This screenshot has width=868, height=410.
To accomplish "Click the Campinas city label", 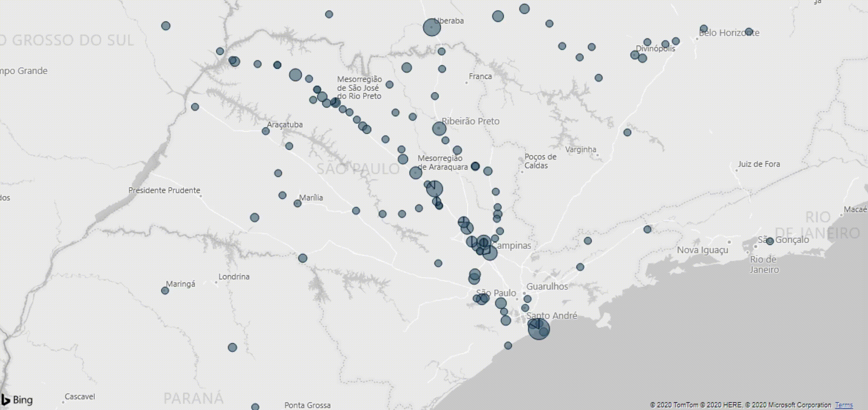I will click(x=513, y=245).
